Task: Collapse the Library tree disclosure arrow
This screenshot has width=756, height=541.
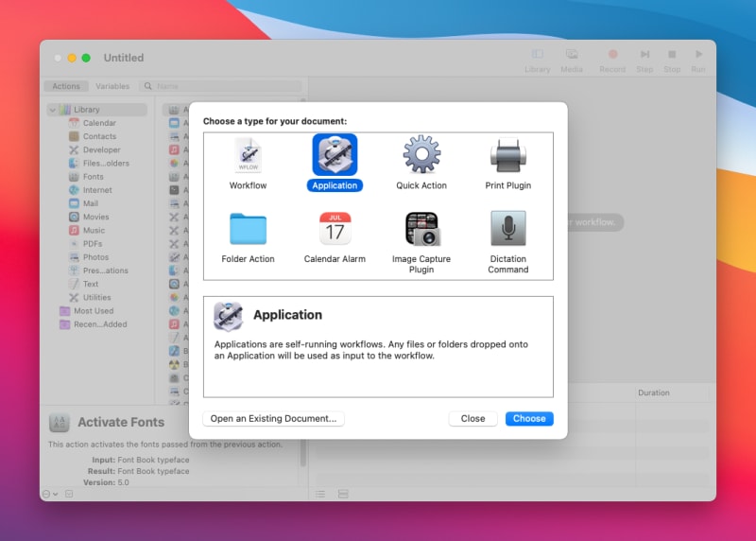Action: pyautogui.click(x=53, y=110)
